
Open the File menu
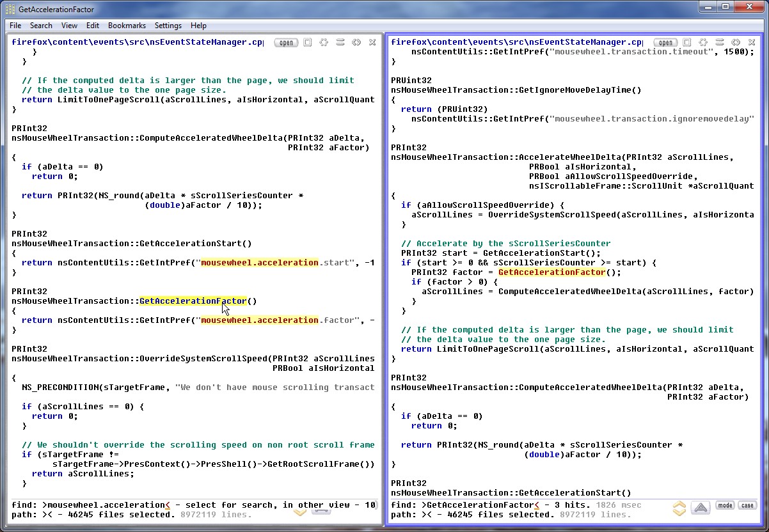15,26
